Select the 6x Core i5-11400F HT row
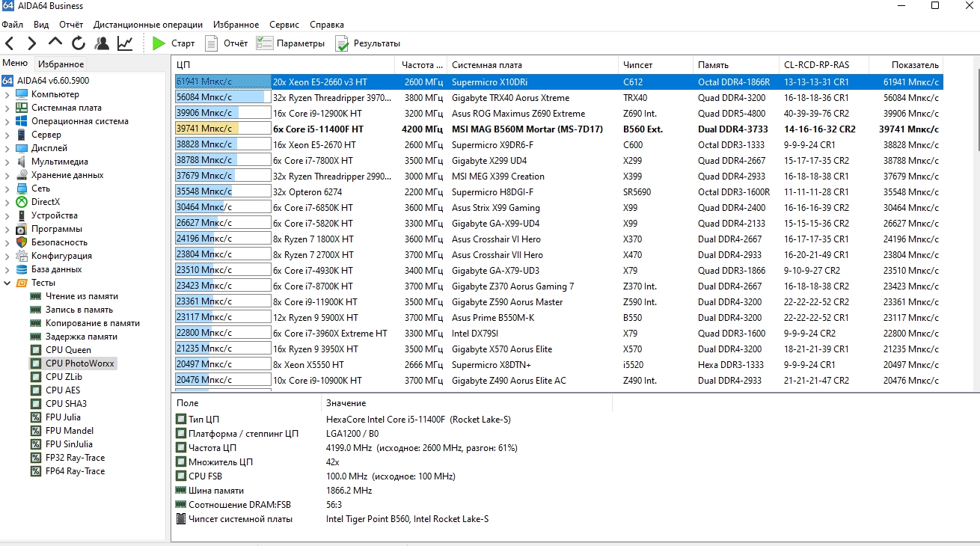The width and height of the screenshot is (980, 546). (557, 129)
